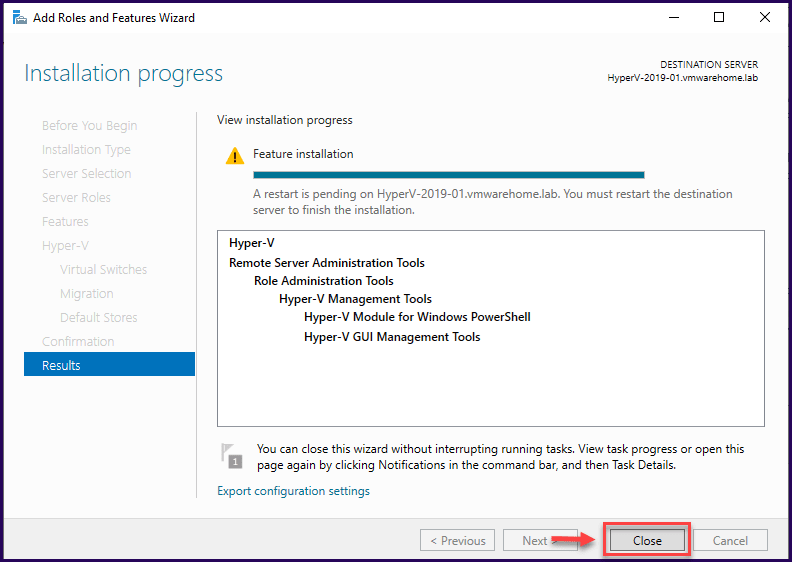Select the Hyper-V step in sidebar
Viewport: 792px width, 562px height.
click(66, 246)
